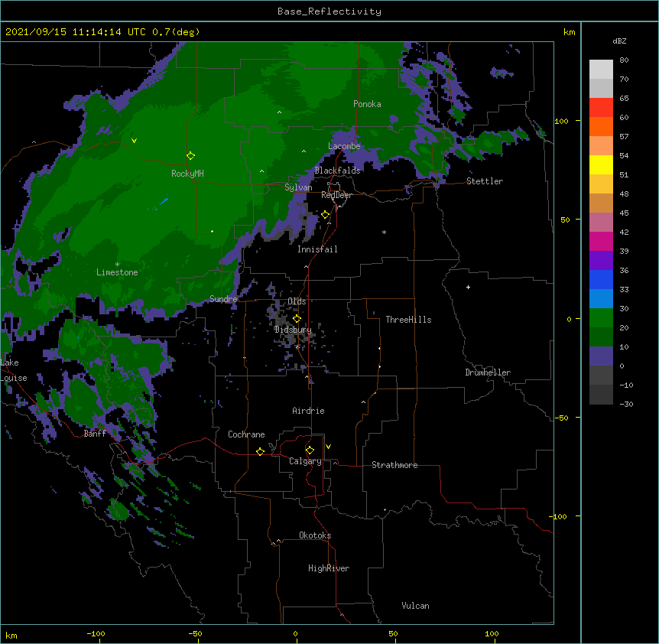
Task: Click the Limestone label
Action: [117, 272]
